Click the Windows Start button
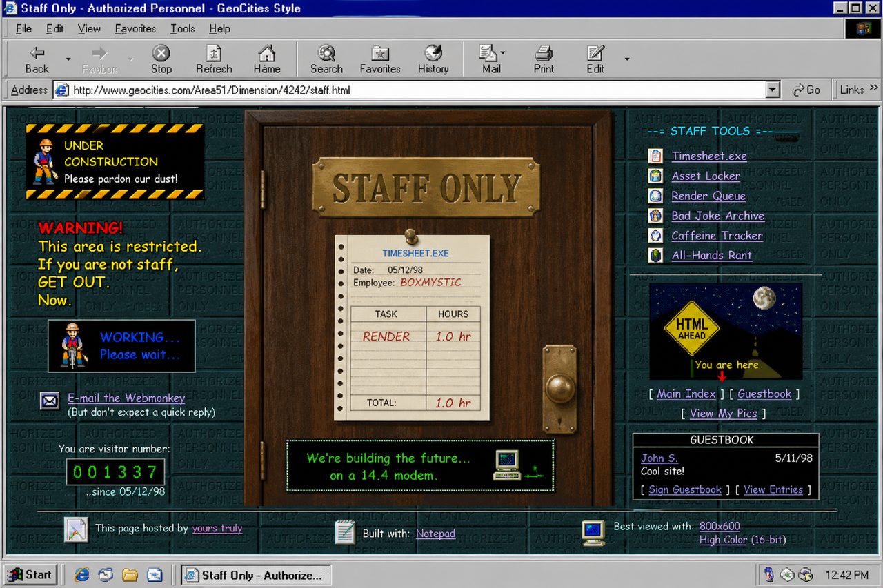 tap(29, 574)
